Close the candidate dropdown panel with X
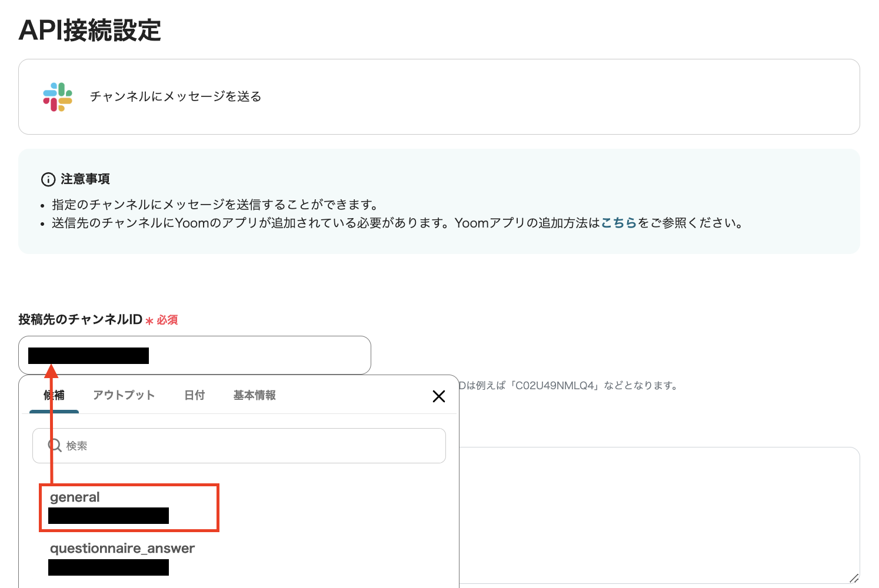 coord(438,396)
